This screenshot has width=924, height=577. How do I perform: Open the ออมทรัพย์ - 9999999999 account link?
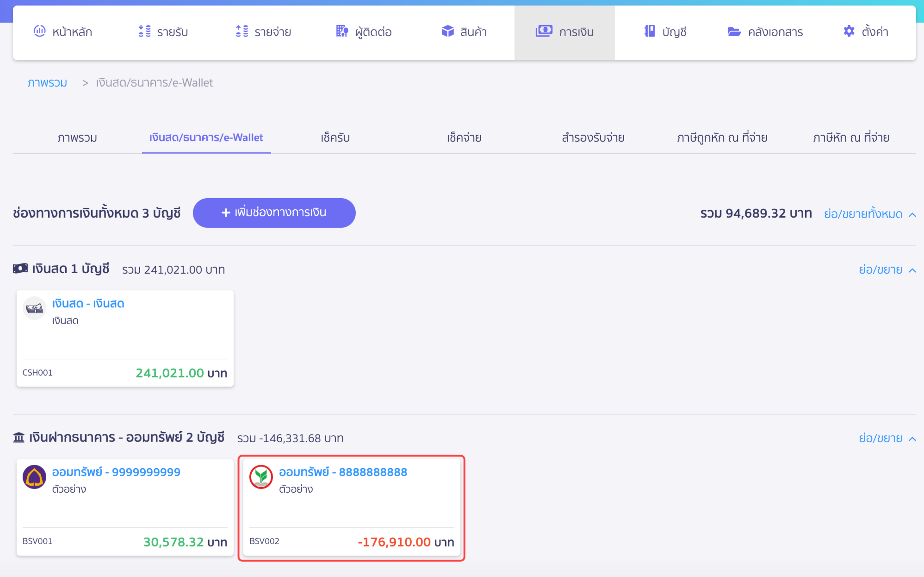[x=116, y=472]
